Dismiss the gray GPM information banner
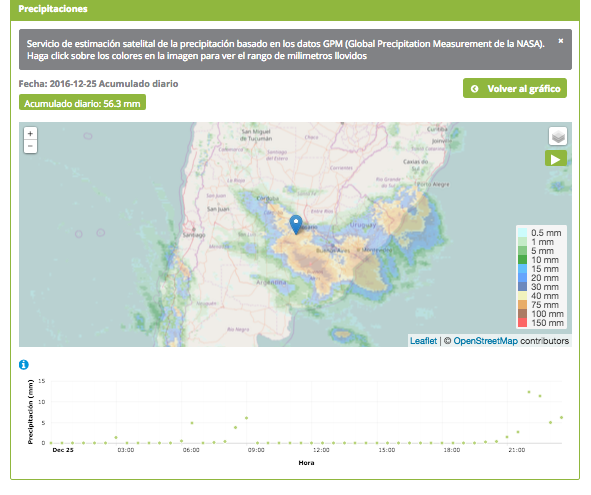The image size is (591, 495). 560,41
